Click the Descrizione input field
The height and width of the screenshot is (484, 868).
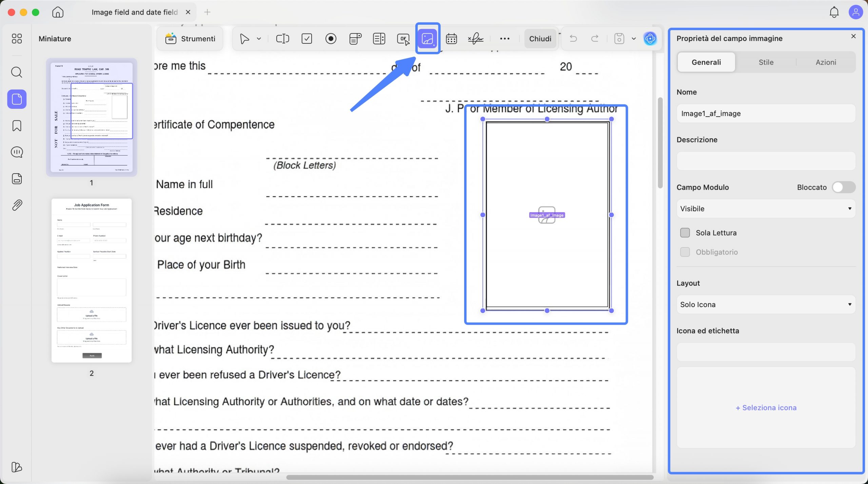766,161
